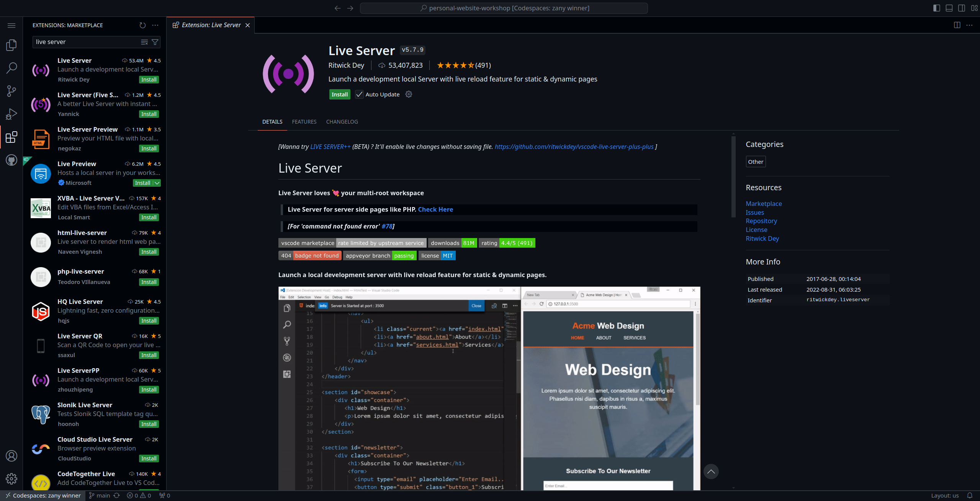
Task: Toggle the Auto Update checkbox
Action: click(359, 95)
